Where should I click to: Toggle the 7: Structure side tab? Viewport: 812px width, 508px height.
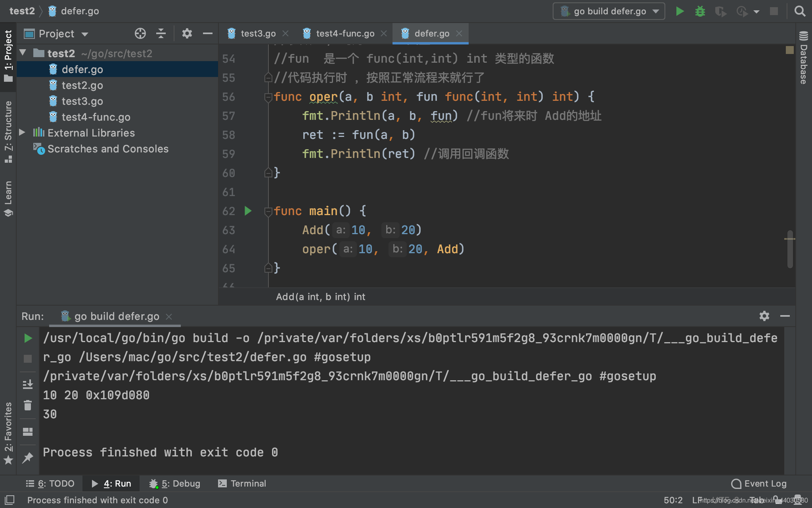(8, 131)
